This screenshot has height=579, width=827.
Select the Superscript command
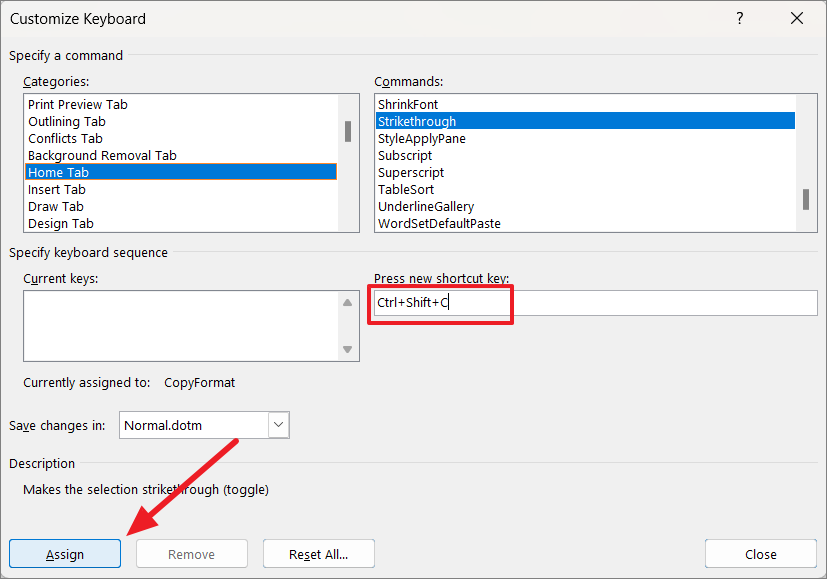(x=410, y=172)
